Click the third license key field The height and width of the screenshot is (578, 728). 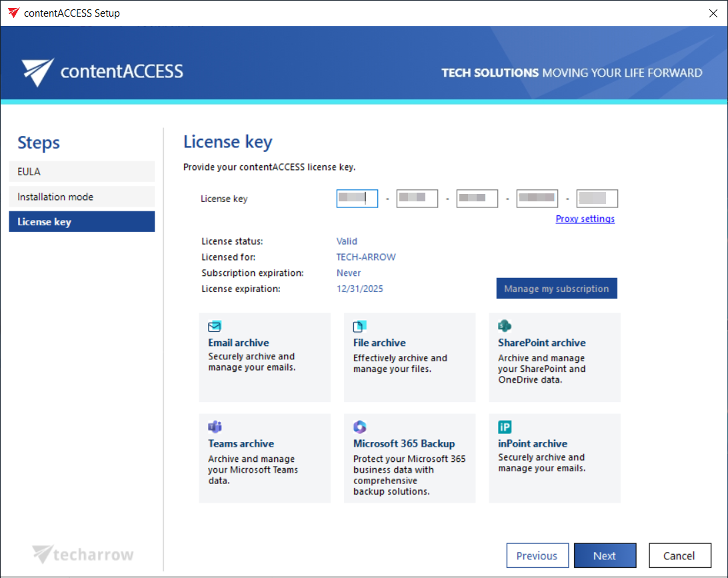click(477, 199)
